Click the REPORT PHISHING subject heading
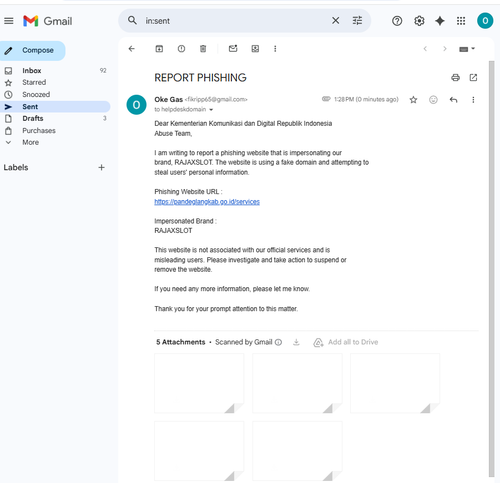Image resolution: width=500 pixels, height=483 pixels. pos(200,78)
